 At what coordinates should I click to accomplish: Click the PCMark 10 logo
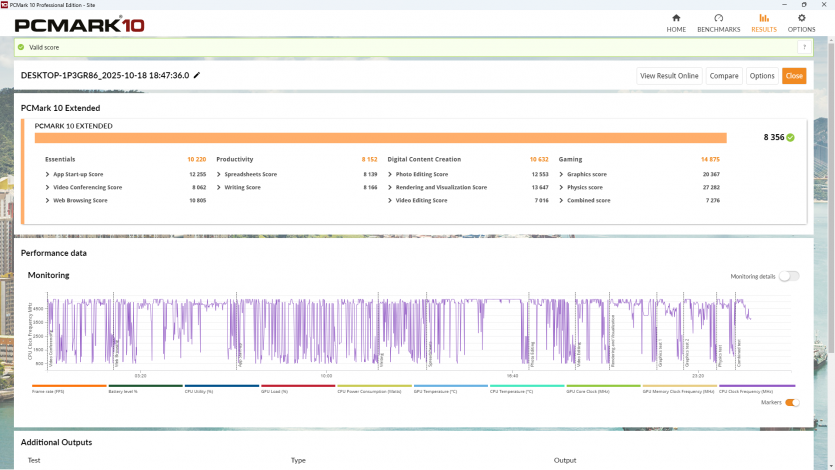click(80, 23)
